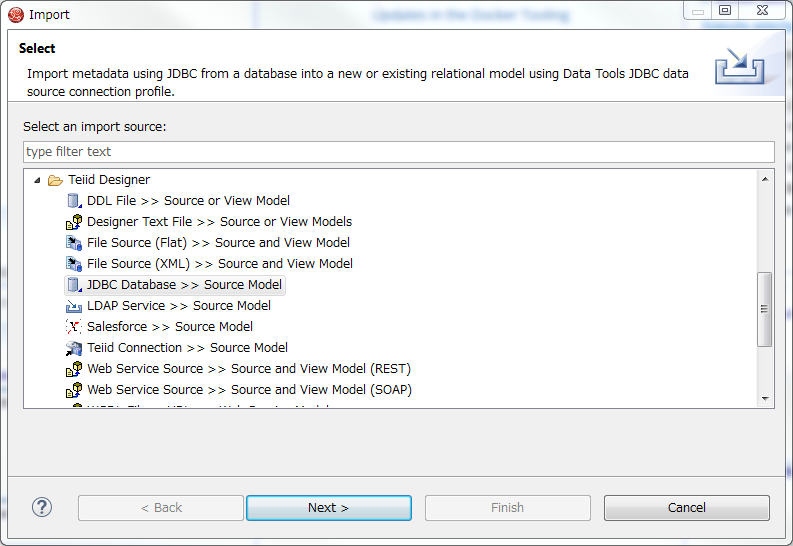Select File Source (Flat) >> Source and View Model
The width and height of the screenshot is (793, 546).
click(x=218, y=243)
